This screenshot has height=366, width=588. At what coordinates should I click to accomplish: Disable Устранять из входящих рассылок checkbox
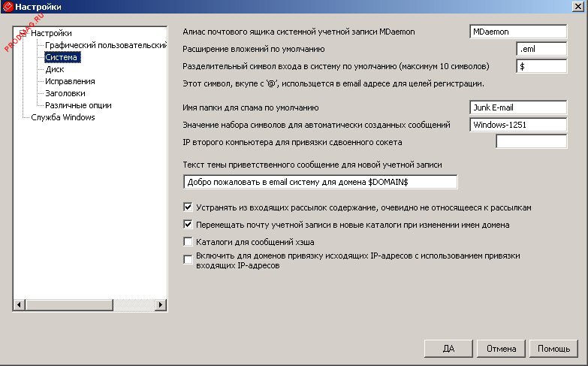click(188, 206)
